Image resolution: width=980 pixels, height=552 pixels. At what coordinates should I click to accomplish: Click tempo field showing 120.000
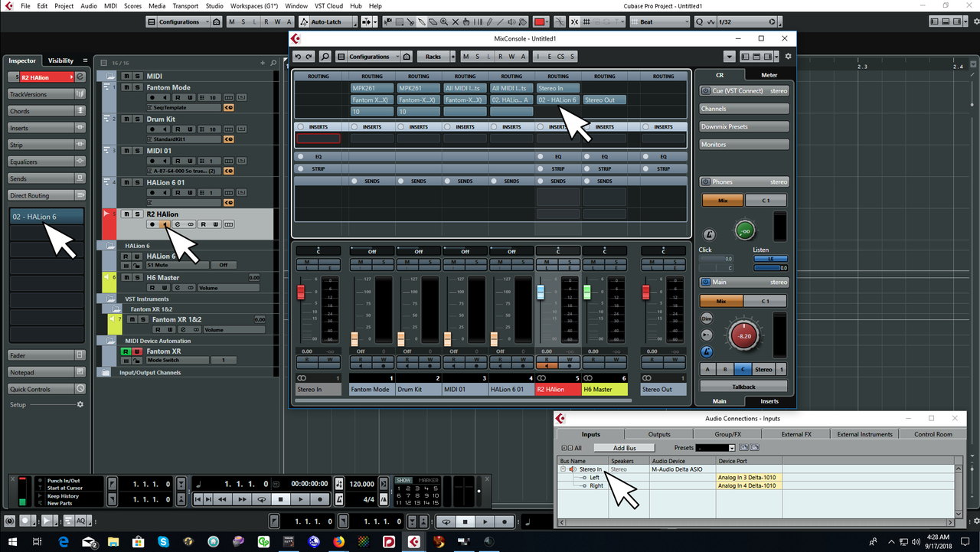pyautogui.click(x=362, y=484)
